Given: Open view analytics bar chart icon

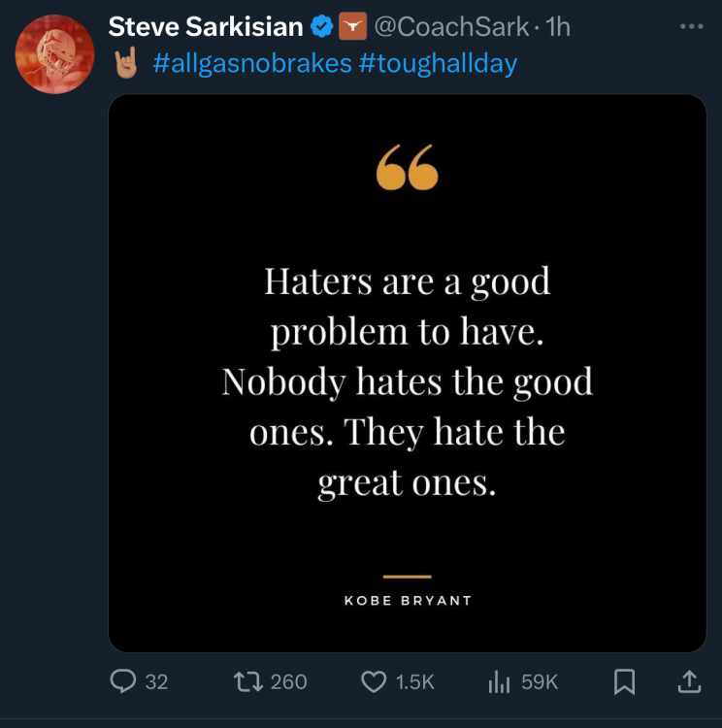Looking at the screenshot, I should 499,682.
